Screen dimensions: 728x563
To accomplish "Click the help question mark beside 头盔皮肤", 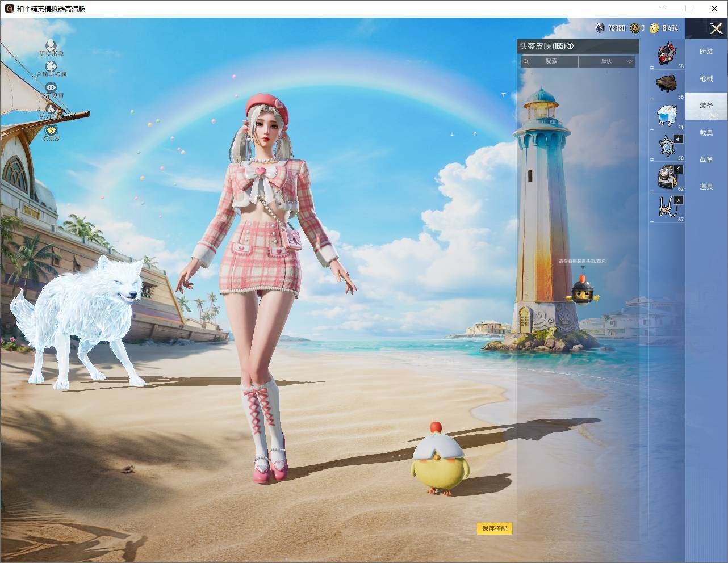I will [570, 47].
